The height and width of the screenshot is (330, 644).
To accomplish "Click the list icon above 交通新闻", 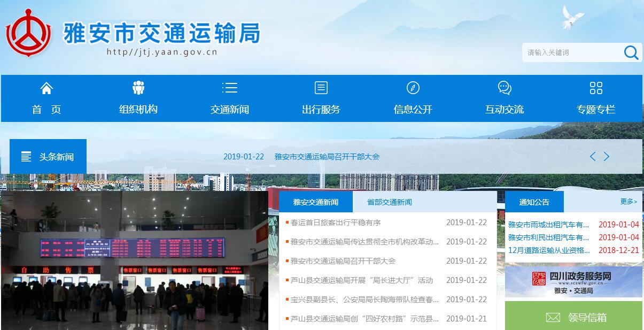I will click(x=230, y=88).
